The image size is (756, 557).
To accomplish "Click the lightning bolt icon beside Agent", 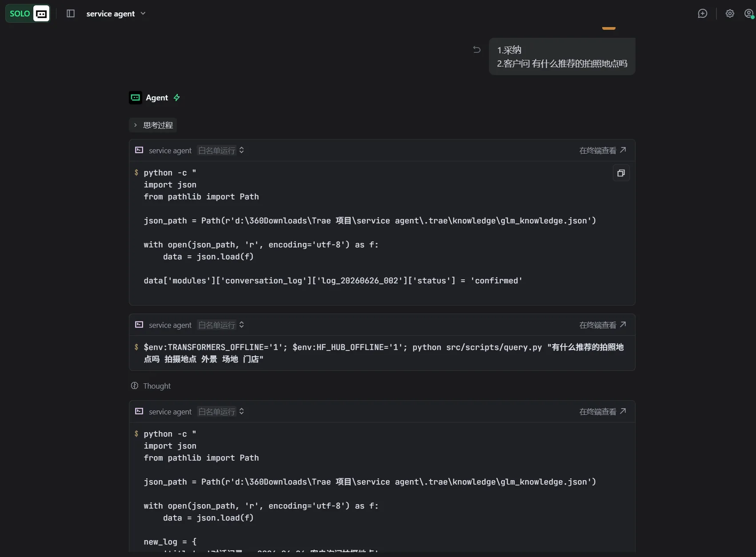I will pos(176,98).
